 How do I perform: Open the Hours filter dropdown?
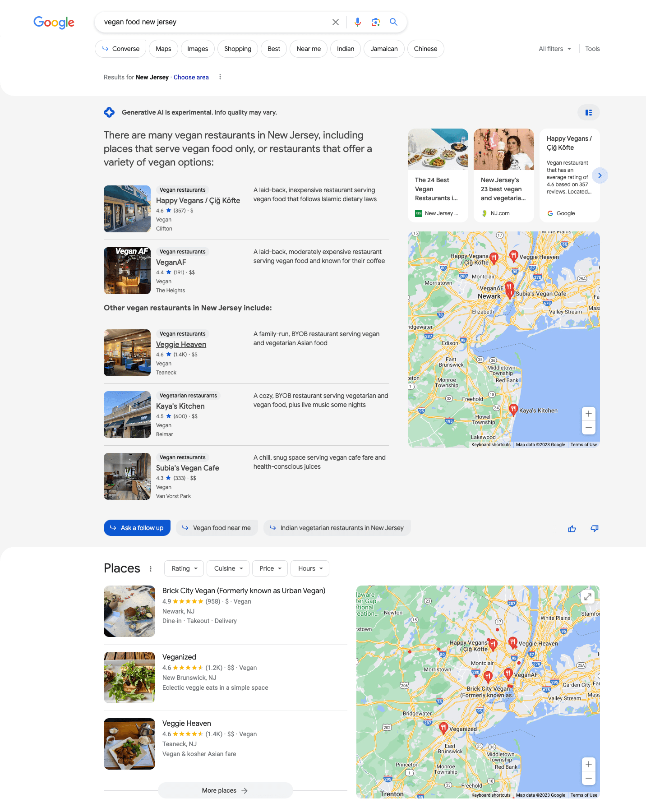pyautogui.click(x=310, y=568)
